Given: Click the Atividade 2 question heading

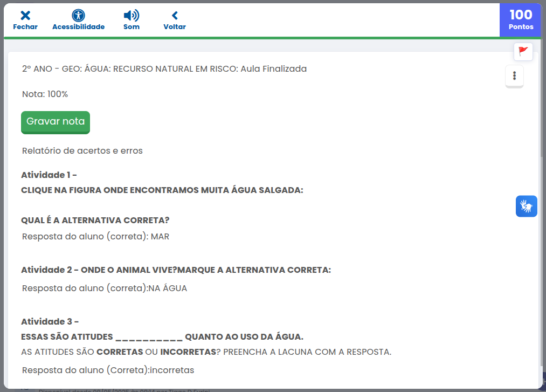Looking at the screenshot, I should 176,270.
